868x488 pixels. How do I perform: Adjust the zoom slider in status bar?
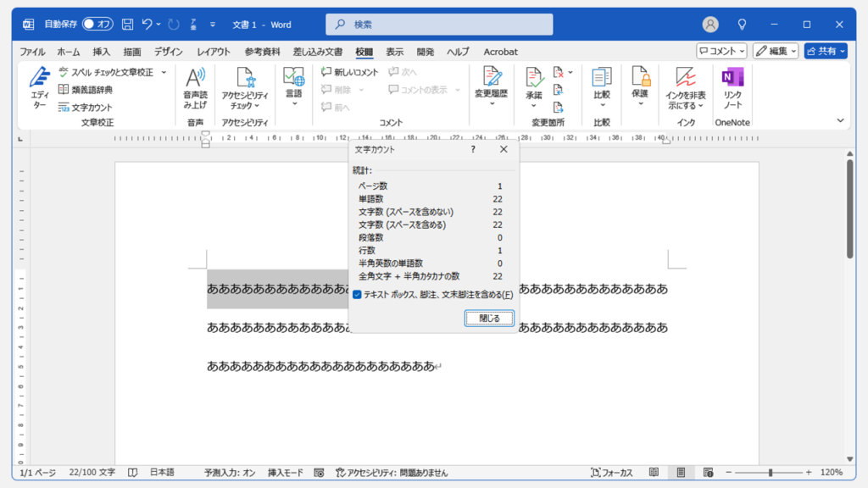(771, 473)
